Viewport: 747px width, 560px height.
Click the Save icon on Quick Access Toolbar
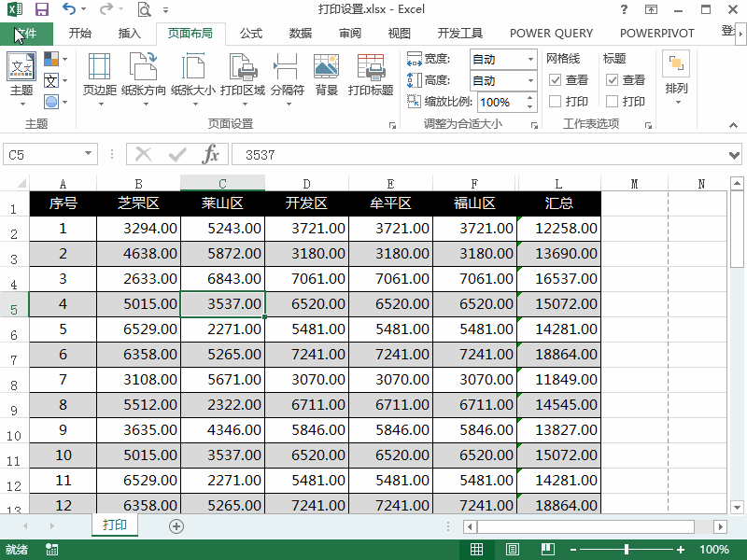(40, 8)
